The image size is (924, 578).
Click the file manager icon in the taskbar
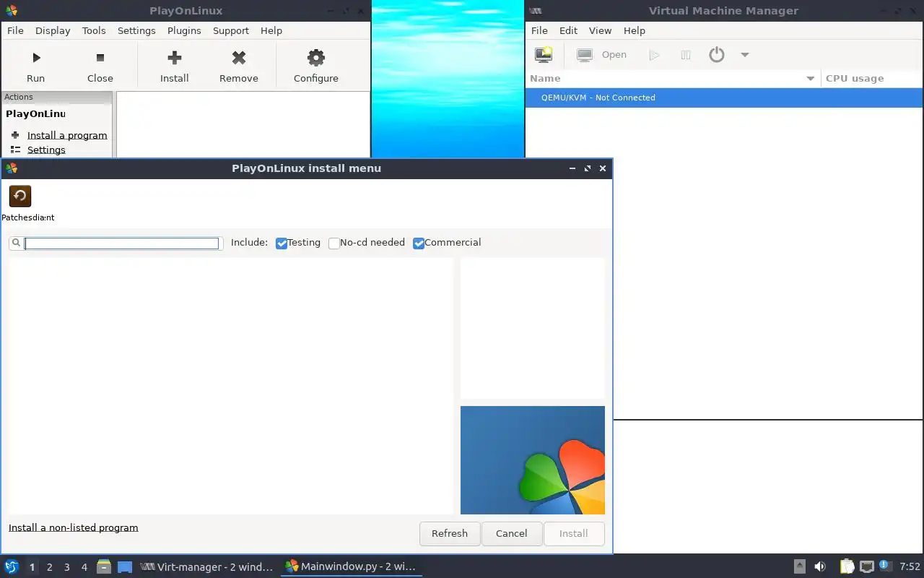pos(104,567)
